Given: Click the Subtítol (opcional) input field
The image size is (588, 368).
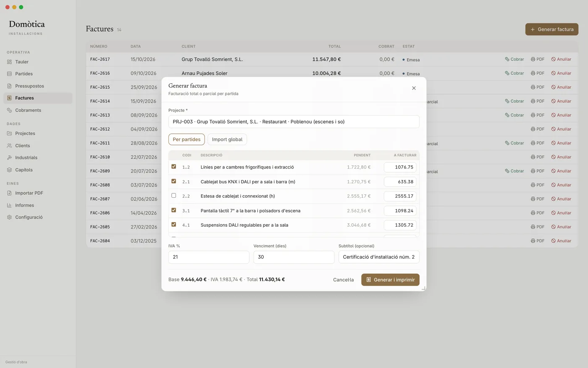Looking at the screenshot, I should 379,257.
